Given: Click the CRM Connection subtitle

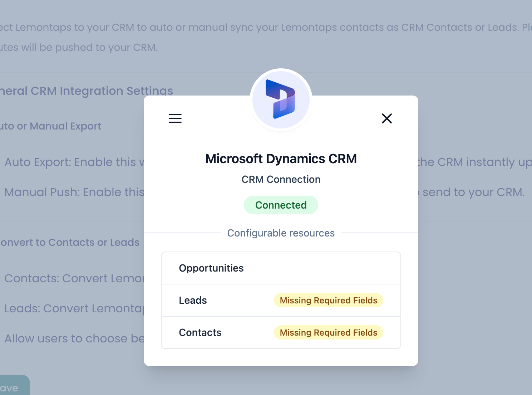Looking at the screenshot, I should 281,179.
